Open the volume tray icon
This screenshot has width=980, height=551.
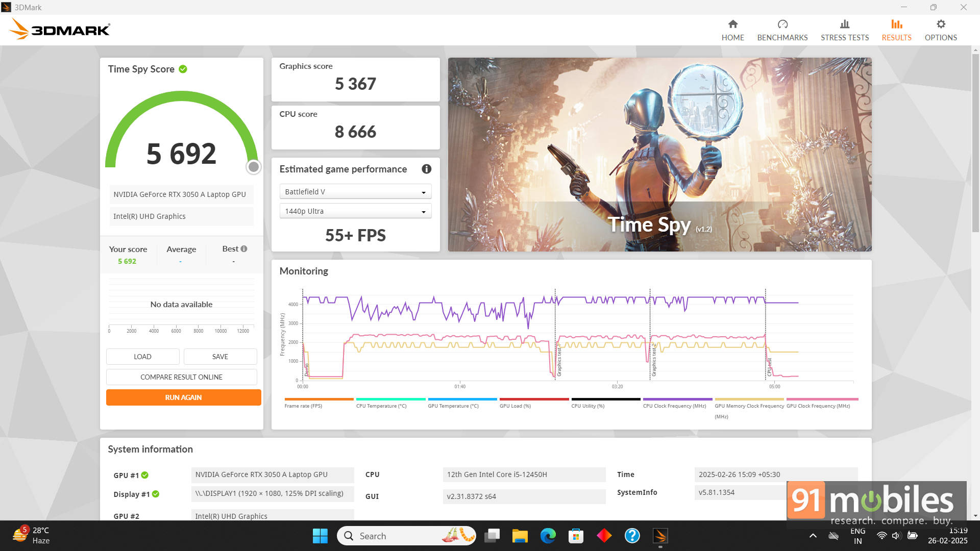click(x=896, y=536)
